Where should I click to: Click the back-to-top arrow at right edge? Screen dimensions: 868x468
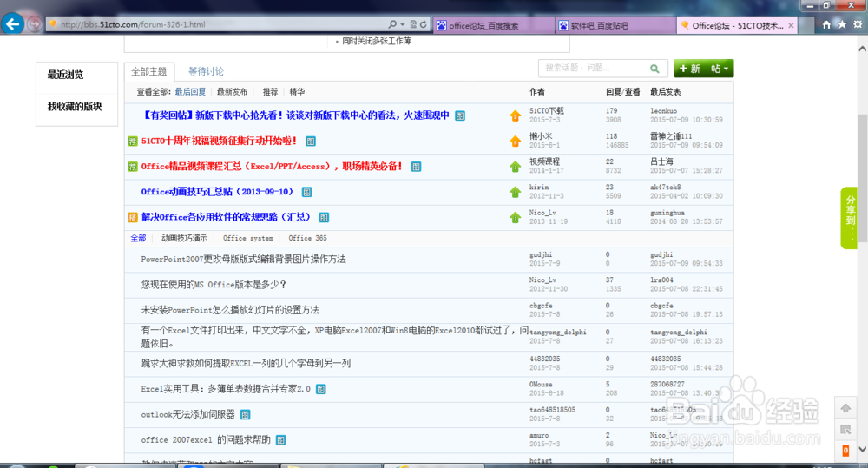click(845, 407)
